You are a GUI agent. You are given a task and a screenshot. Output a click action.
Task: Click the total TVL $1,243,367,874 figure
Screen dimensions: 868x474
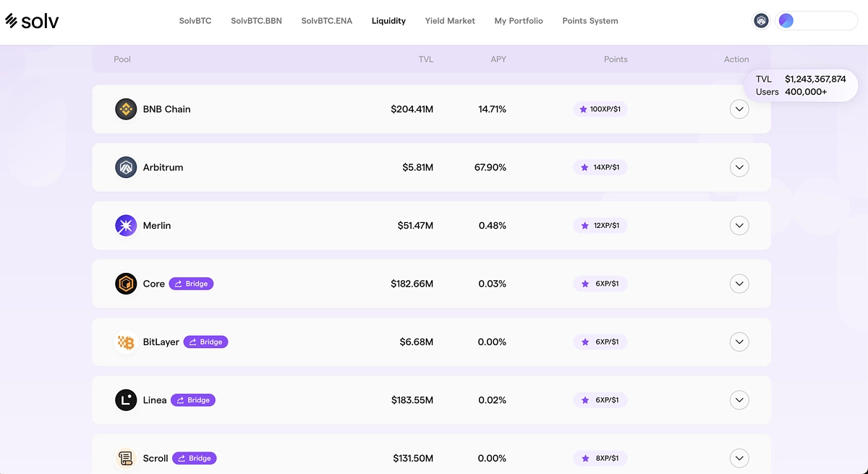tap(815, 79)
